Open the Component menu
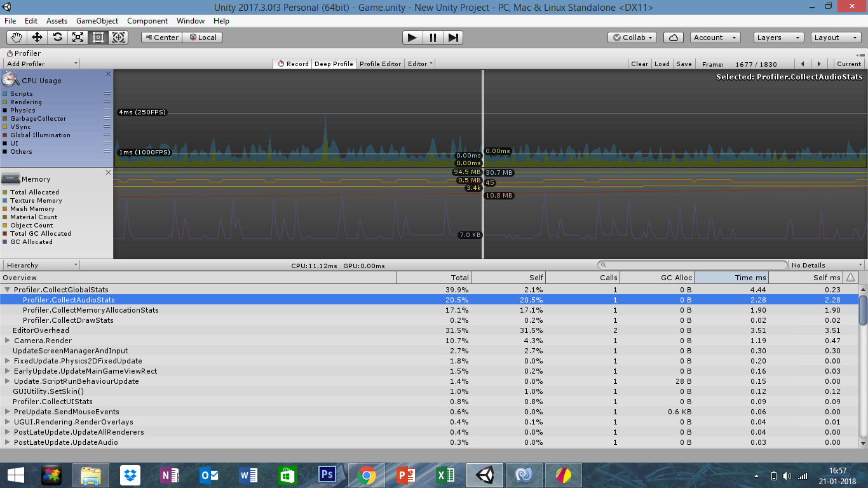Image resolution: width=868 pixels, height=488 pixels. 147,21
